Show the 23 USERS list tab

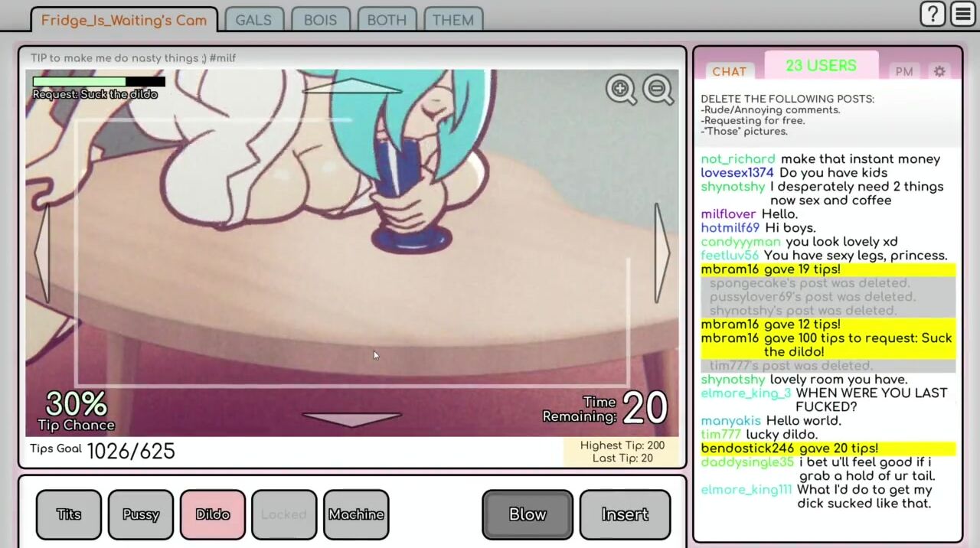click(821, 66)
